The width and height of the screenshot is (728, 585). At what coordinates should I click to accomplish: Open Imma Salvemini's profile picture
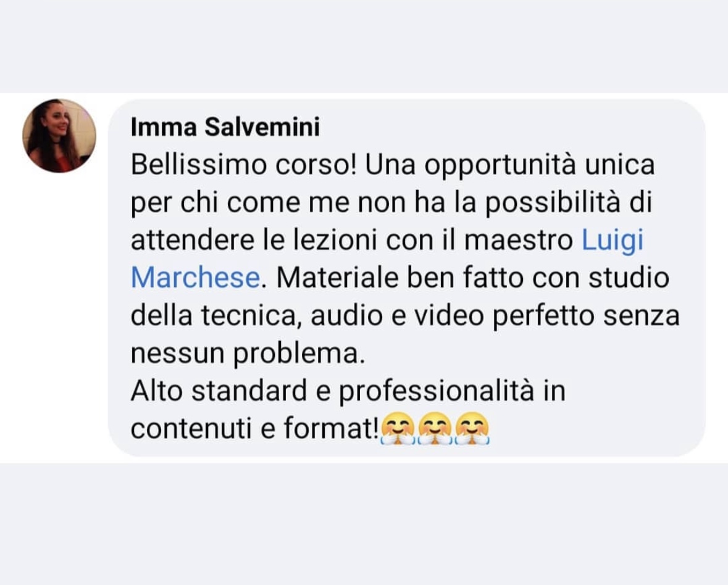[59, 135]
